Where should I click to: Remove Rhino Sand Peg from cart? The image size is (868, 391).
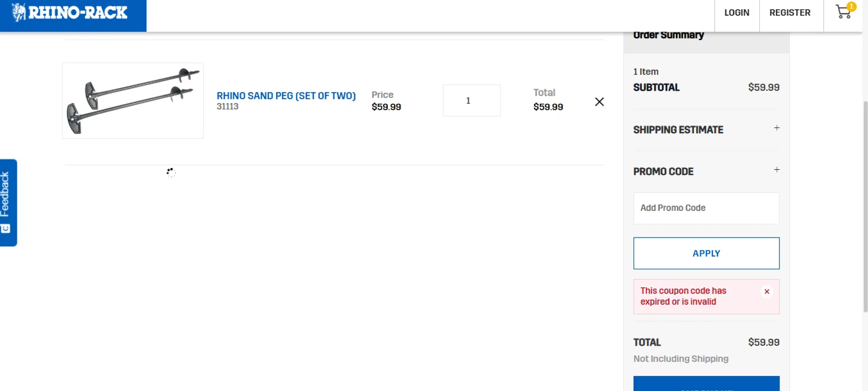[599, 102]
